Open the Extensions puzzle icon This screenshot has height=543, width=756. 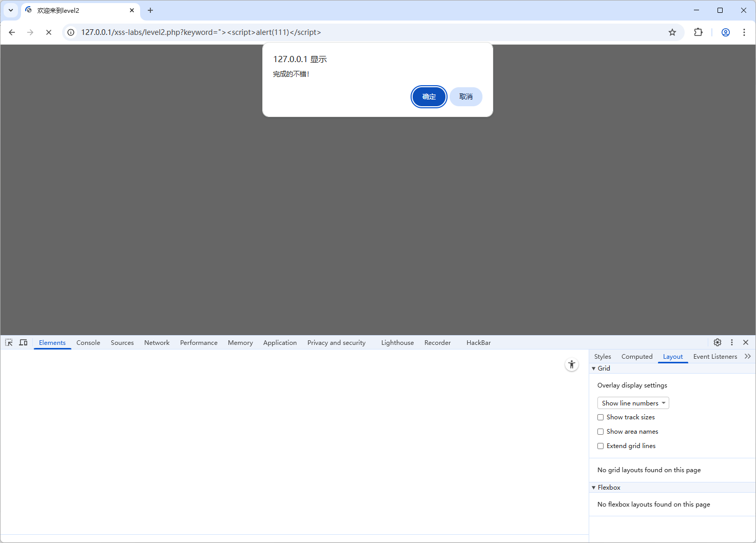(698, 32)
